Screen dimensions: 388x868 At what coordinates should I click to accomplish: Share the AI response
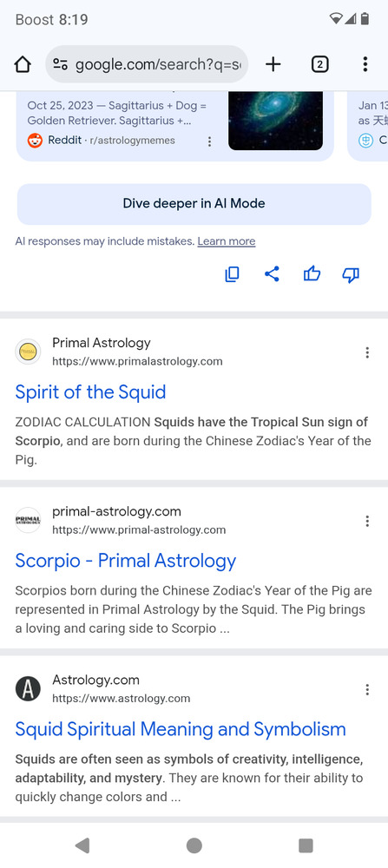(272, 274)
